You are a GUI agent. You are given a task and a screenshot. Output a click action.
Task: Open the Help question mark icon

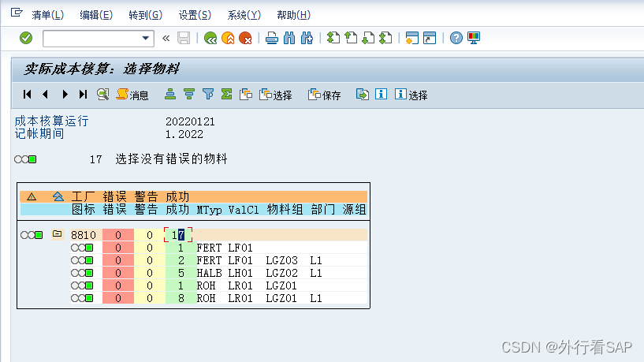(456, 38)
